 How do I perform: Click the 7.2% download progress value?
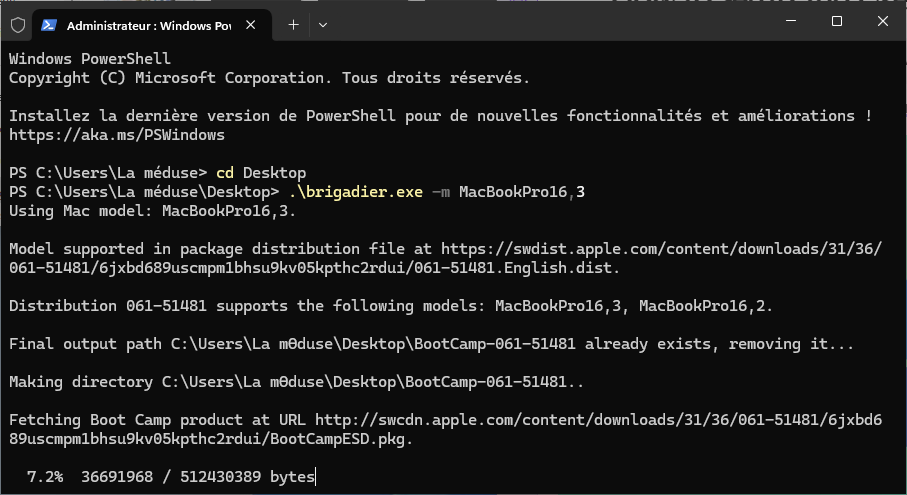tap(45, 477)
